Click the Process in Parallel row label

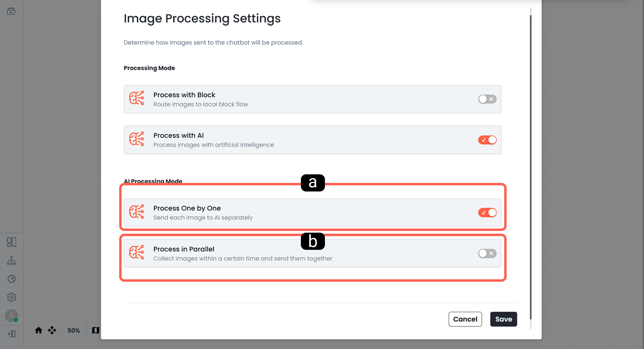(184, 249)
